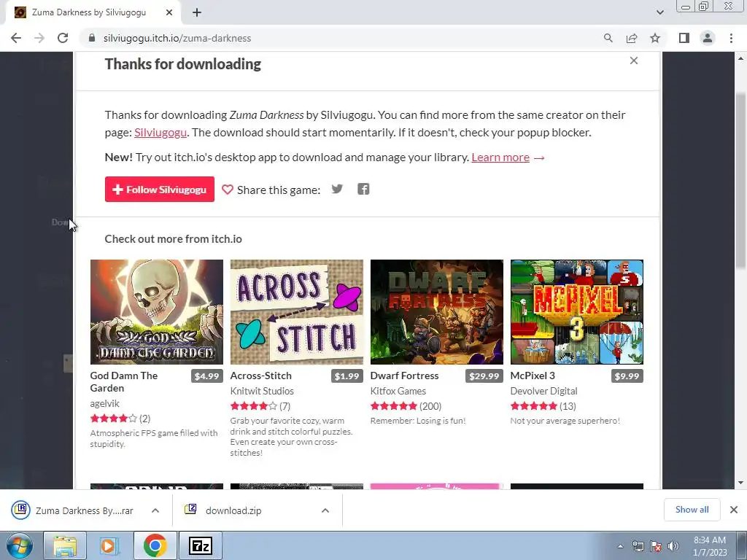Click the Dwarf Fortress title link
The height and width of the screenshot is (560, 747).
point(404,376)
